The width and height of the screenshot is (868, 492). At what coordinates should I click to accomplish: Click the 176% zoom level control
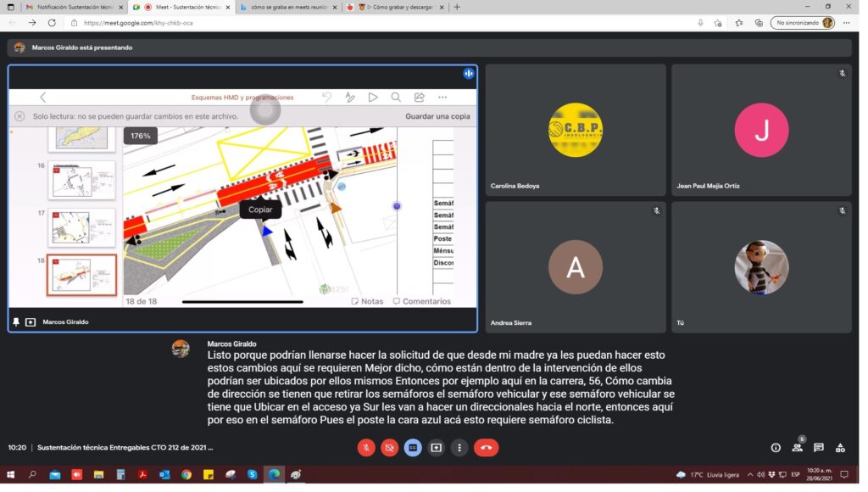tap(138, 134)
